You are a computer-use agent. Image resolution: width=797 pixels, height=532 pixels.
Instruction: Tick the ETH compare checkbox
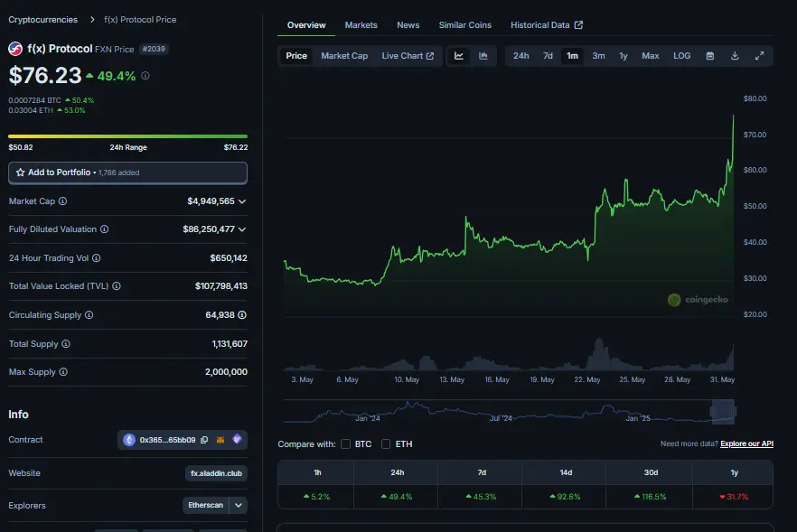click(386, 444)
